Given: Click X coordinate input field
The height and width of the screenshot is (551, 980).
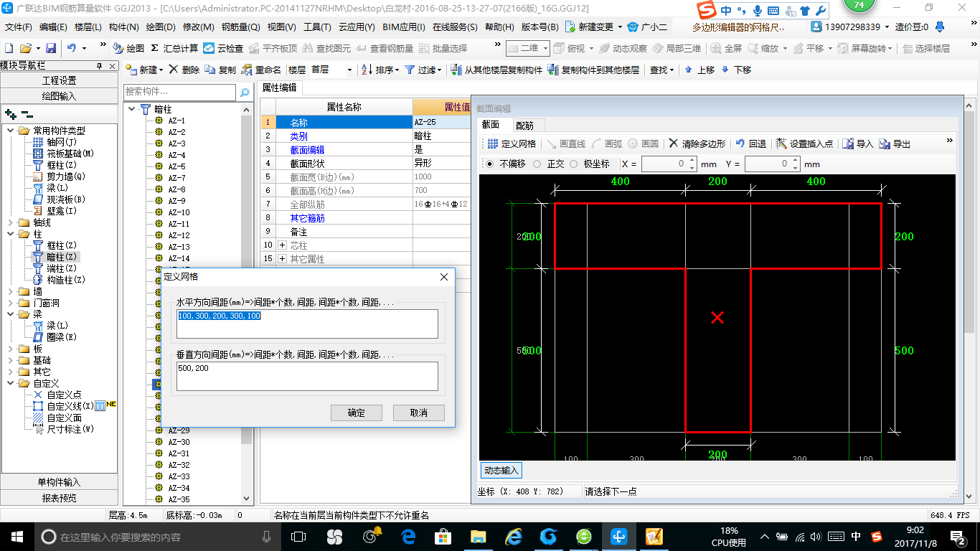Looking at the screenshot, I should pyautogui.click(x=669, y=164).
